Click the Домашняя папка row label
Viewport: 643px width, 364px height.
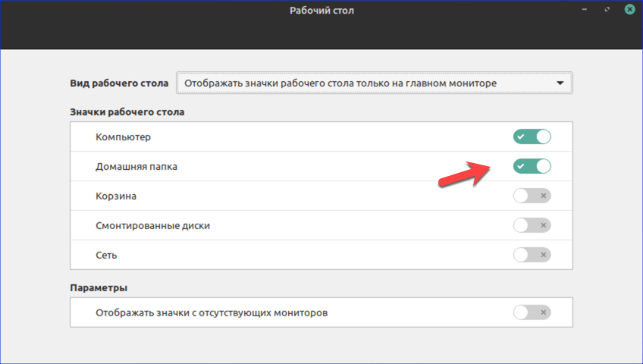click(x=136, y=166)
